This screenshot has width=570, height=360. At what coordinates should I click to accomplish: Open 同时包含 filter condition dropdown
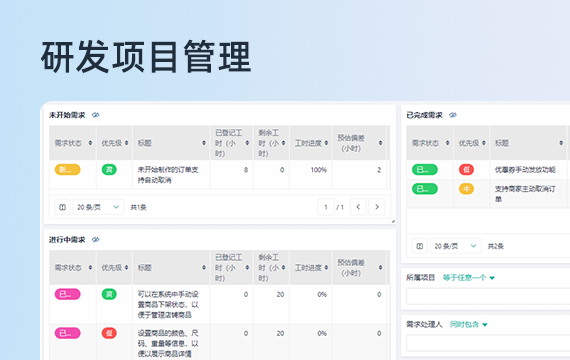click(469, 324)
